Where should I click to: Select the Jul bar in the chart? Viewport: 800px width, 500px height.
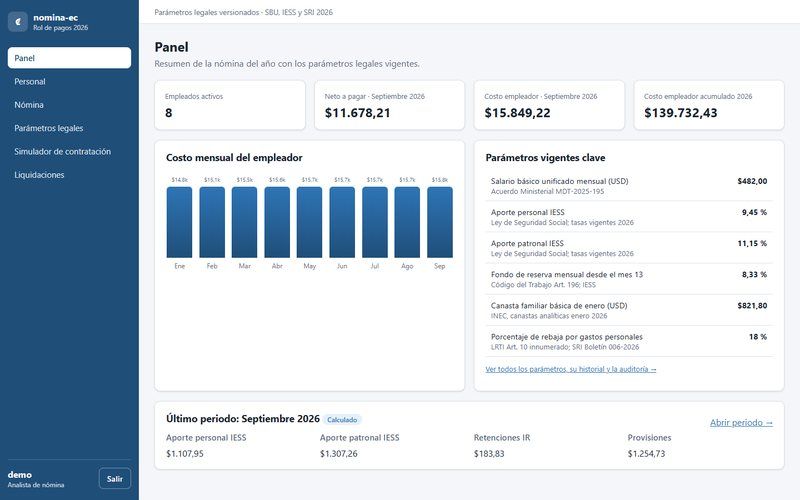click(374, 222)
